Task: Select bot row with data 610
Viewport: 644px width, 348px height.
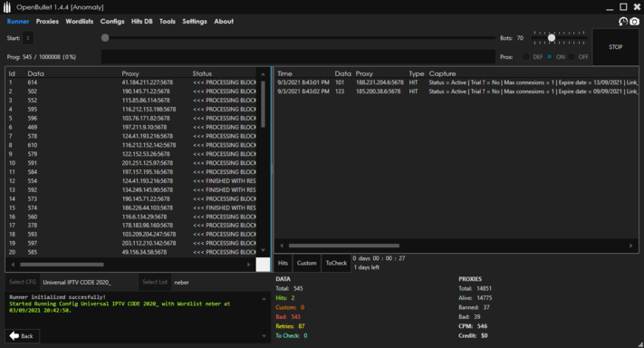Action: click(131, 145)
